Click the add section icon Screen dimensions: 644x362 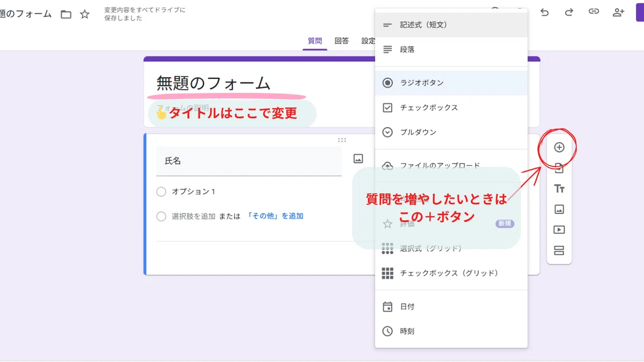click(x=559, y=250)
